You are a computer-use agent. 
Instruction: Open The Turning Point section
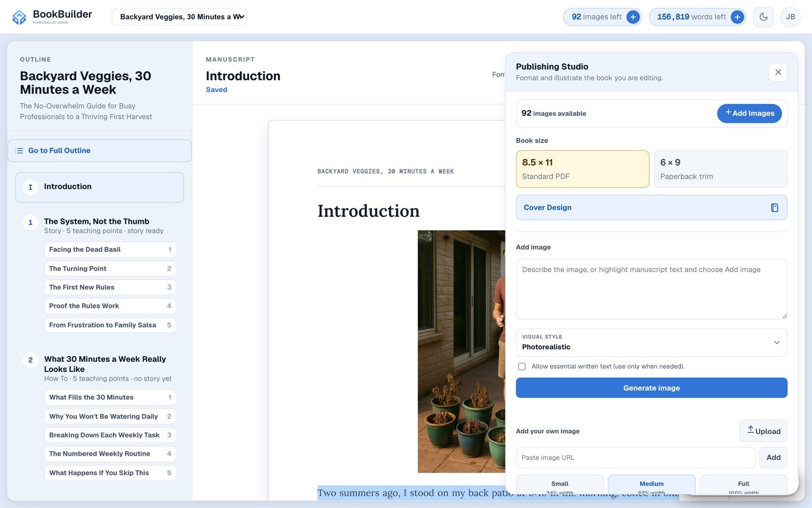110,269
